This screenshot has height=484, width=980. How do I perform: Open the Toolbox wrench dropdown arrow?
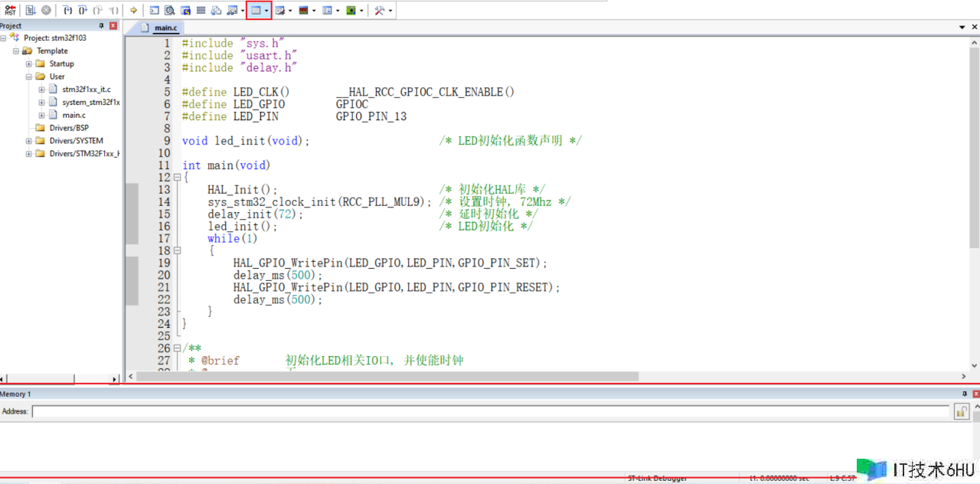390,11
